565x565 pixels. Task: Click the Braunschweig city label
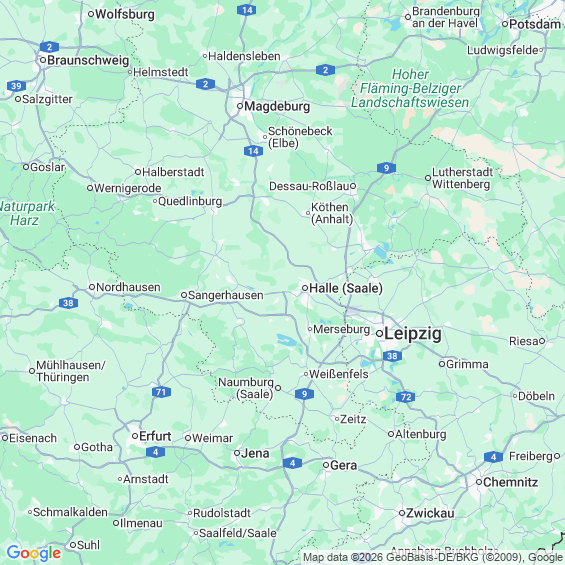88,60
